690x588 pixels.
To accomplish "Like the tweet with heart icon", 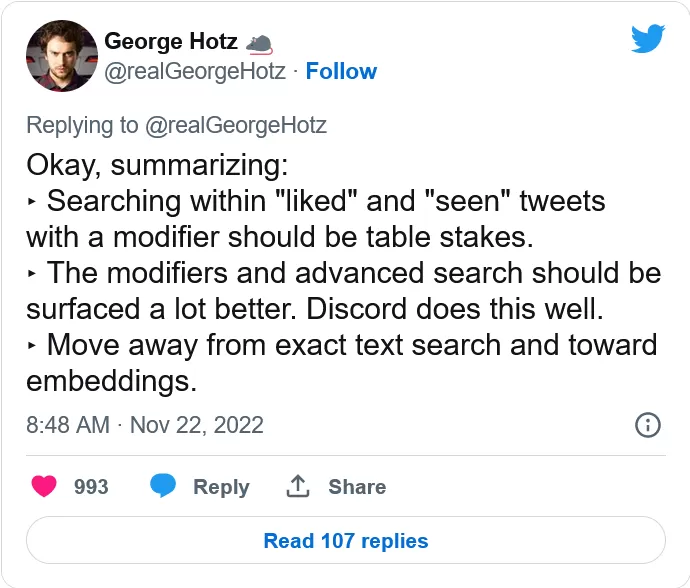I will coord(44,486).
